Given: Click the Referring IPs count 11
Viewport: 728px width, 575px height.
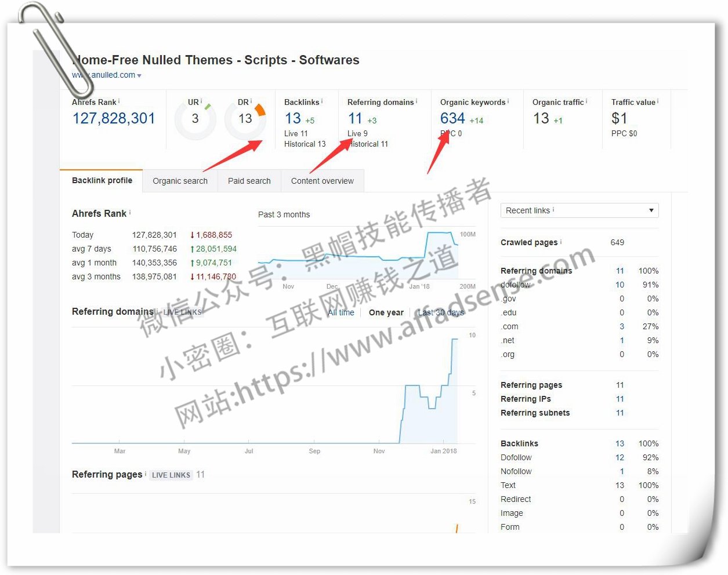Looking at the screenshot, I should coord(620,399).
